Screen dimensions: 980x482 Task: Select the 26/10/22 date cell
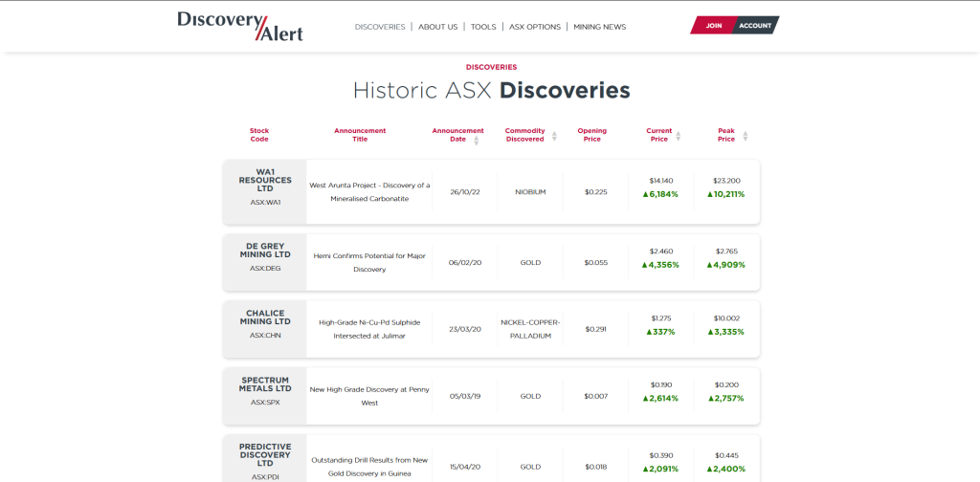[465, 192]
